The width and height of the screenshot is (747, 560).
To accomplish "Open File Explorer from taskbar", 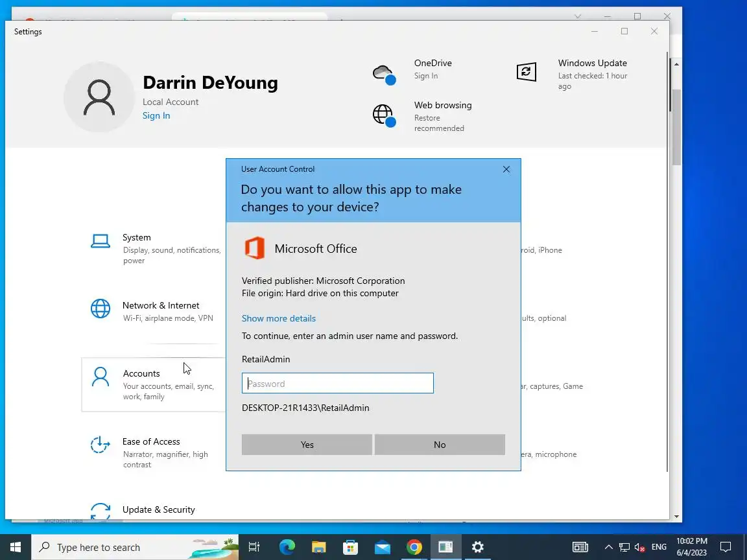I will tap(319, 547).
